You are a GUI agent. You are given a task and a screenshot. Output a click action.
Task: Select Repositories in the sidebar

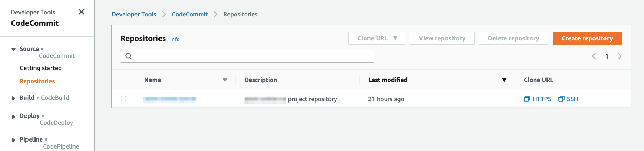(37, 81)
